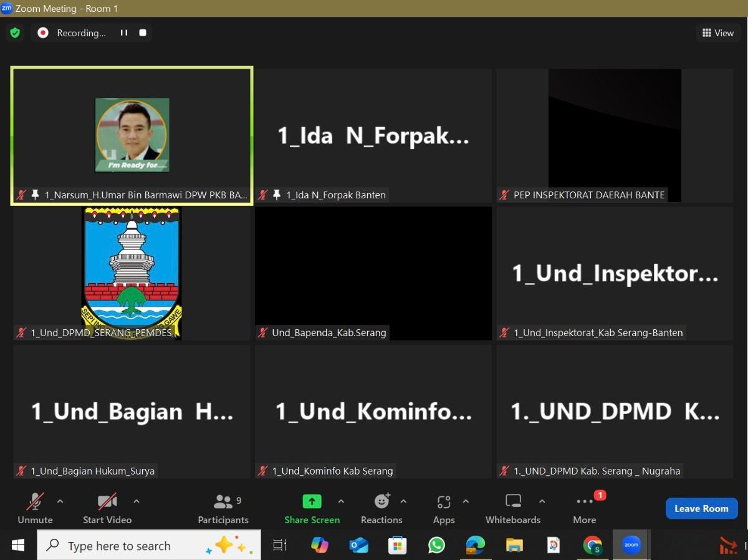Expand share screen options arrow
The image size is (748, 560).
(341, 501)
